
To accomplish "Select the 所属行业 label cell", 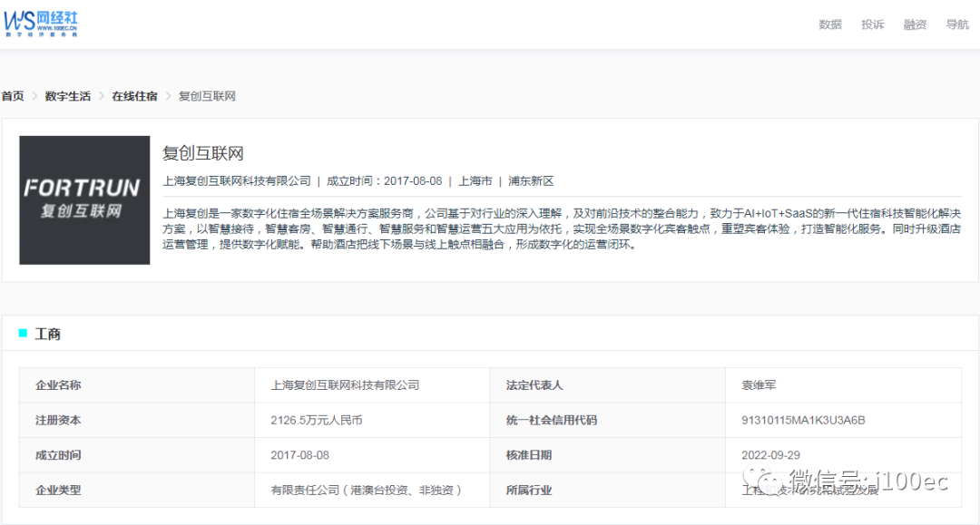I will [x=607, y=490].
